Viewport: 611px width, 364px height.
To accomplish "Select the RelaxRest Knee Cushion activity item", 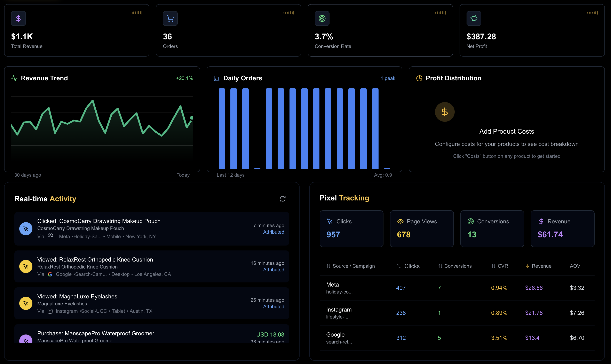I will (151, 266).
